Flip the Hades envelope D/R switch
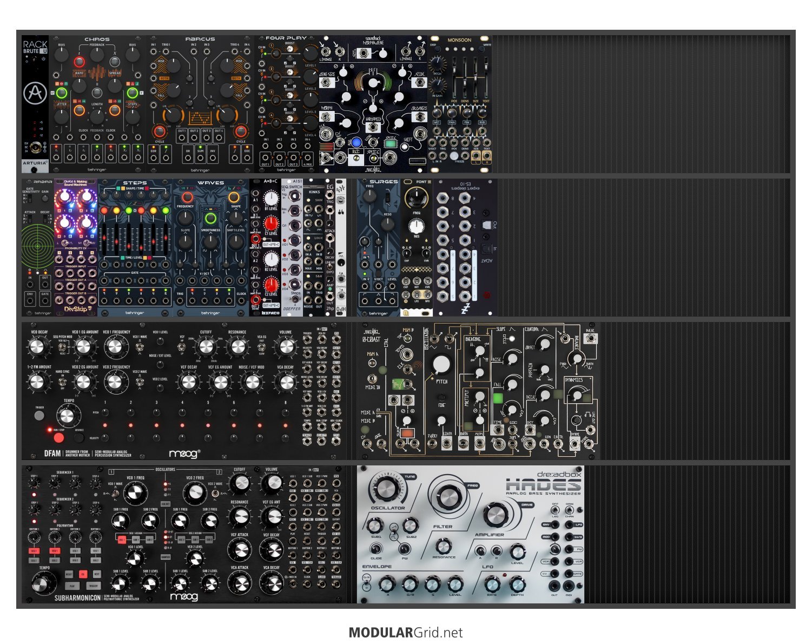The image size is (812, 644). pyautogui.click(x=366, y=582)
